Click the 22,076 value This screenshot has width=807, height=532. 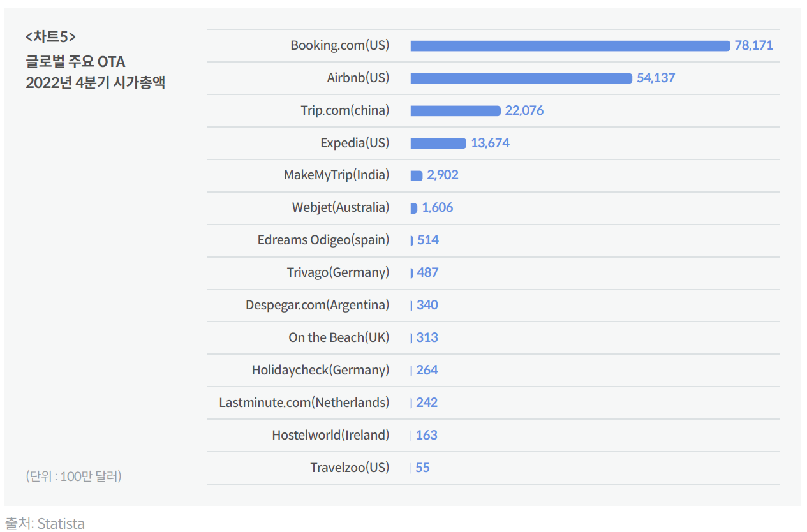point(524,110)
